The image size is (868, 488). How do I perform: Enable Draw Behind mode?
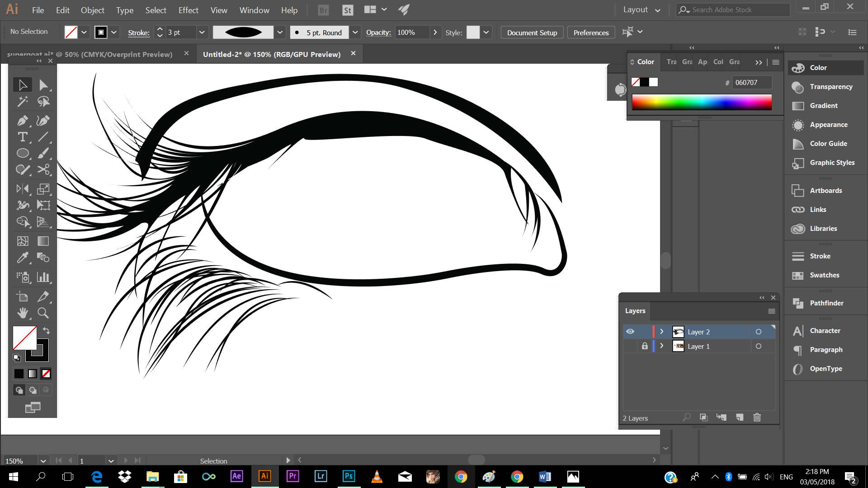coord(33,390)
